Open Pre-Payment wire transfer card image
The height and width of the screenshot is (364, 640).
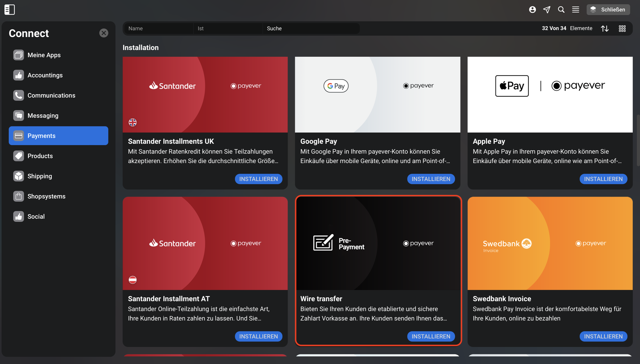378,243
